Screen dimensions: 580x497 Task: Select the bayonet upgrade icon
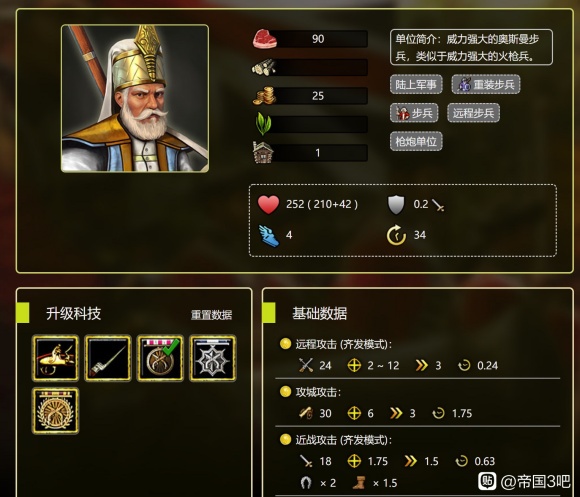[x=108, y=358]
